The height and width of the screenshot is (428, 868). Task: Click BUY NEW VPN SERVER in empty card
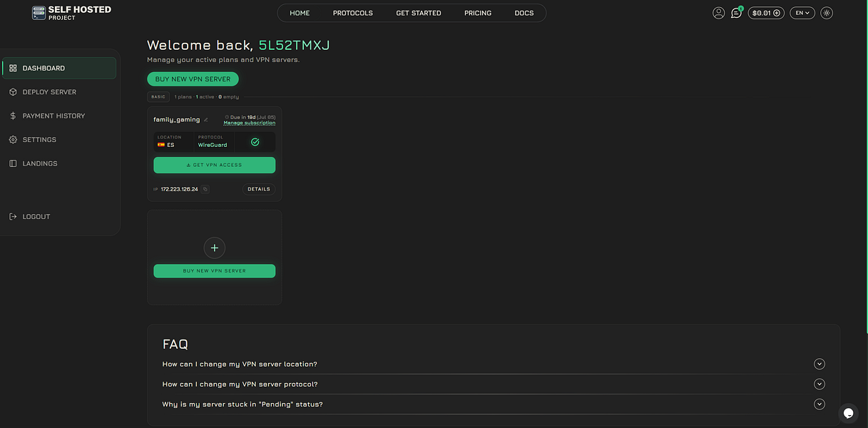pos(214,271)
